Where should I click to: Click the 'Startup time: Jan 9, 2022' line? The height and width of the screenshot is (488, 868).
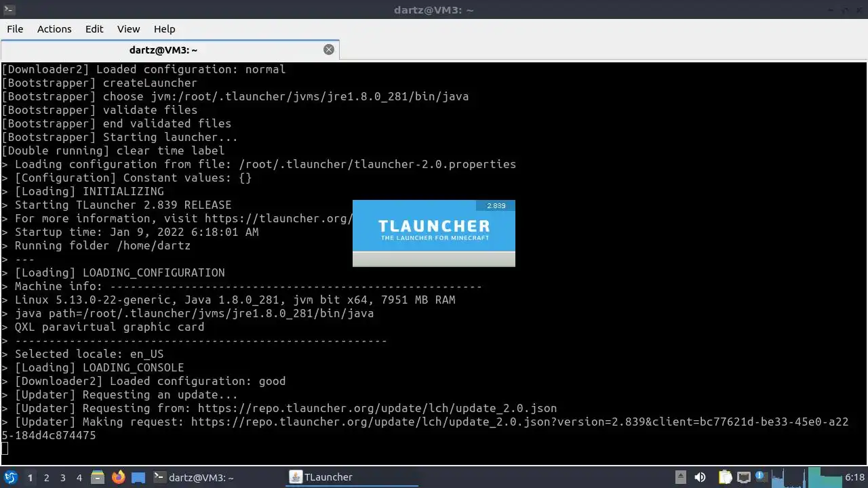(x=130, y=232)
